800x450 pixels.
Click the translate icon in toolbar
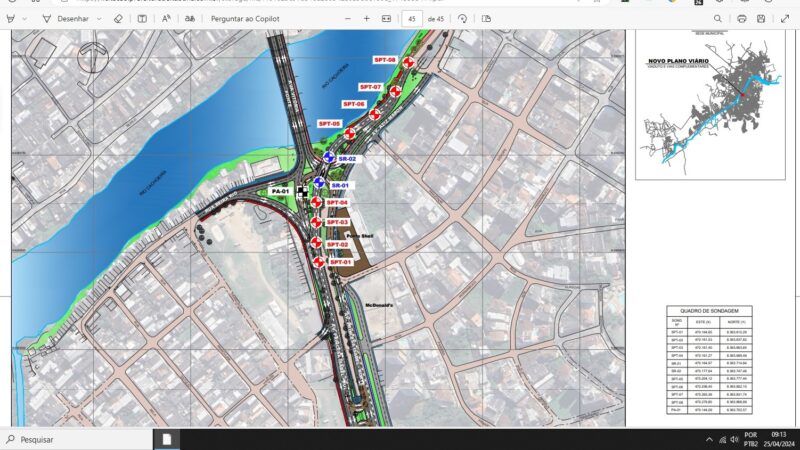(x=190, y=19)
